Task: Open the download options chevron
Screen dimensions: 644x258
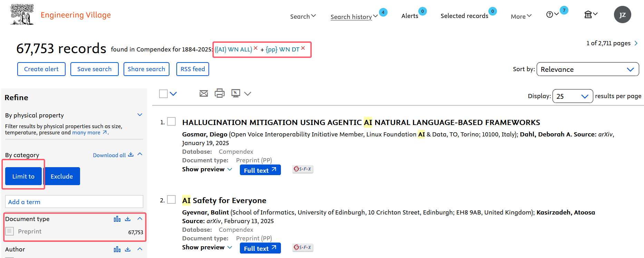Action: click(x=247, y=94)
